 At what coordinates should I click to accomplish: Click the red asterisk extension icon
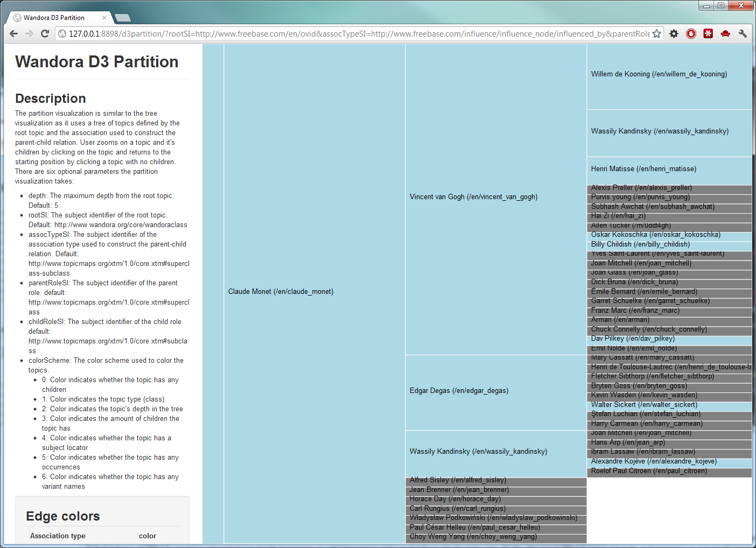(x=708, y=33)
